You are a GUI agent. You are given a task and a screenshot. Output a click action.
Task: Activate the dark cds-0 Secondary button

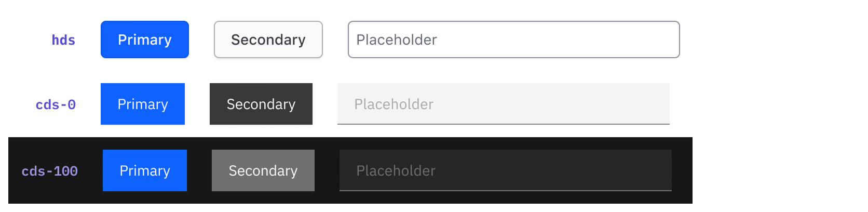coord(261,104)
